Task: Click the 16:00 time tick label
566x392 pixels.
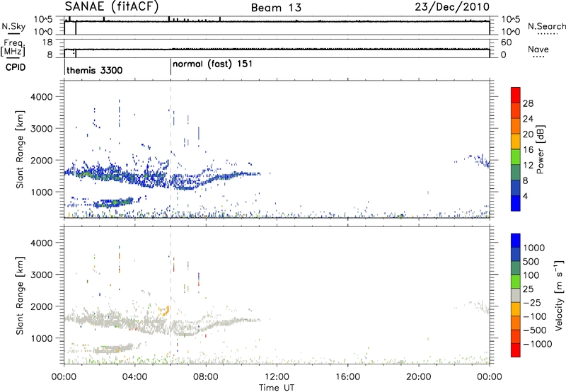Action: click(347, 377)
